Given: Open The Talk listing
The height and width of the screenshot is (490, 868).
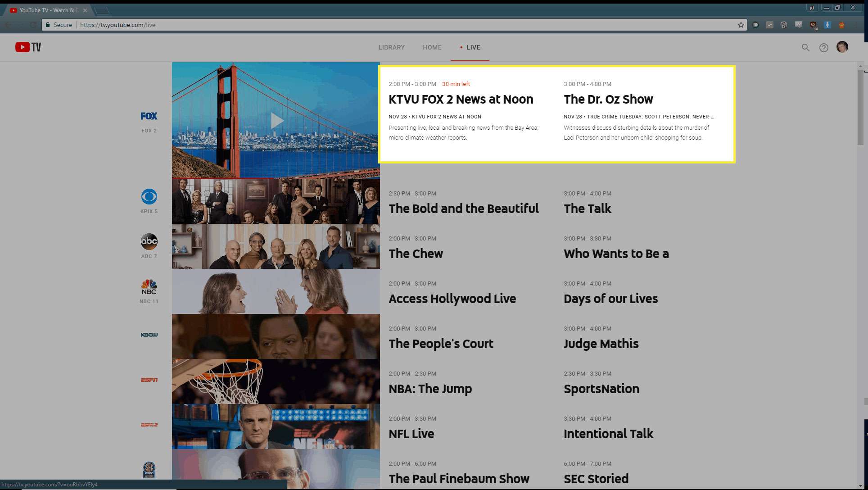Looking at the screenshot, I should [588, 209].
